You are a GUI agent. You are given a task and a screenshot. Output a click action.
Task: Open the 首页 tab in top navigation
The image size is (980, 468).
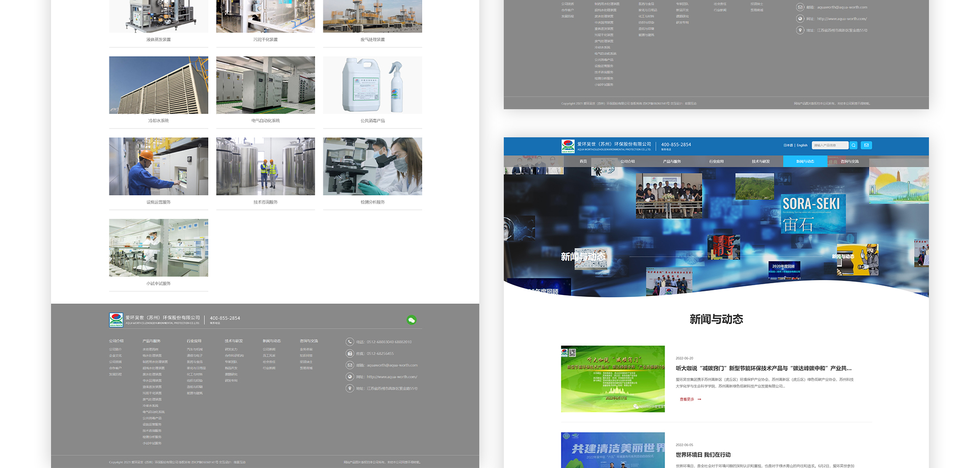(583, 161)
